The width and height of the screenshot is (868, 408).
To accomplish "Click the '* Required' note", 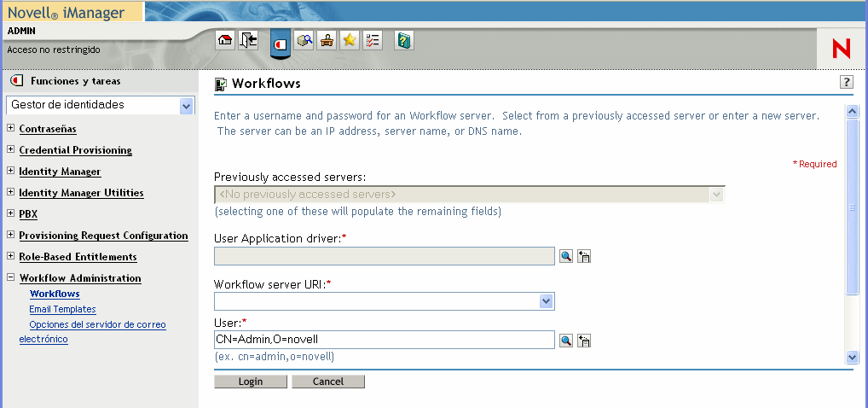I will pos(815,164).
